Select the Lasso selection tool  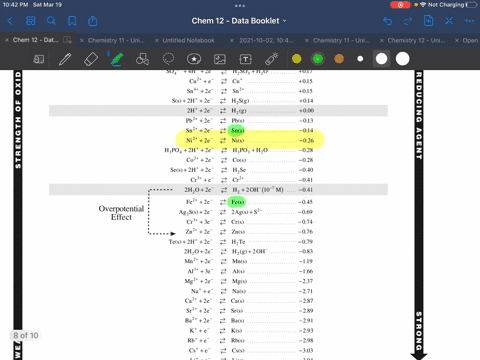point(168,59)
